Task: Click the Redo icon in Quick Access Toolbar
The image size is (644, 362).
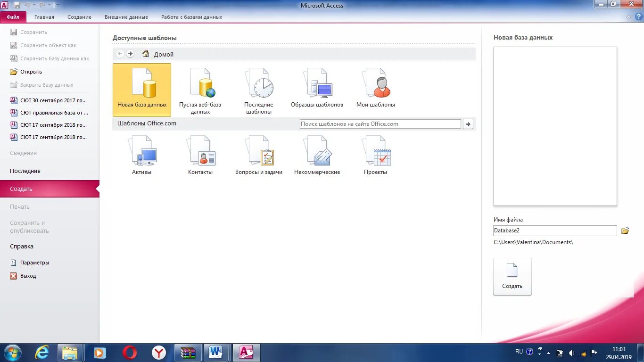Action: click(x=42, y=5)
